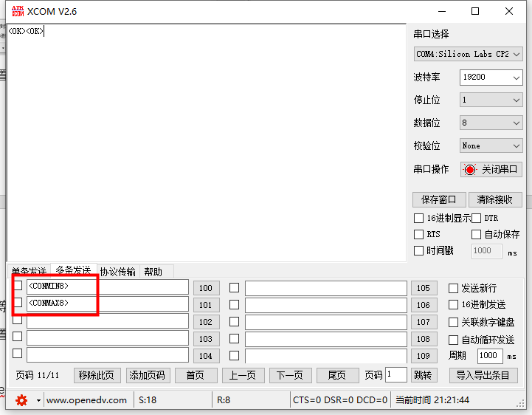The image size is (532, 415).
Task: Click the 周期 1000 ms period field
Action: tap(490, 356)
